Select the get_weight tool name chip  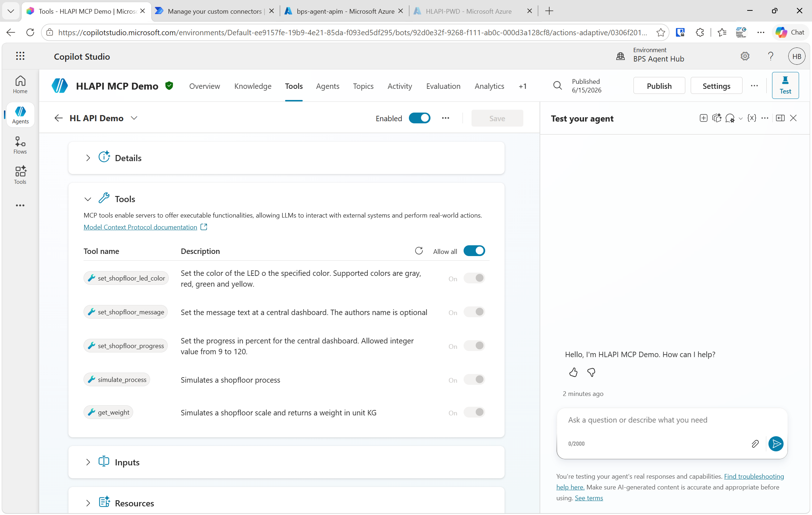(108, 412)
